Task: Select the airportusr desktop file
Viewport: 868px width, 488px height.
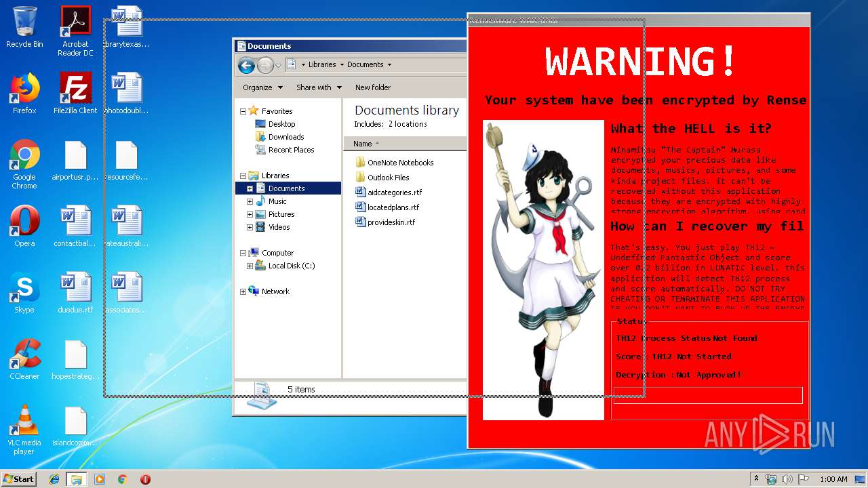Action: click(75, 161)
